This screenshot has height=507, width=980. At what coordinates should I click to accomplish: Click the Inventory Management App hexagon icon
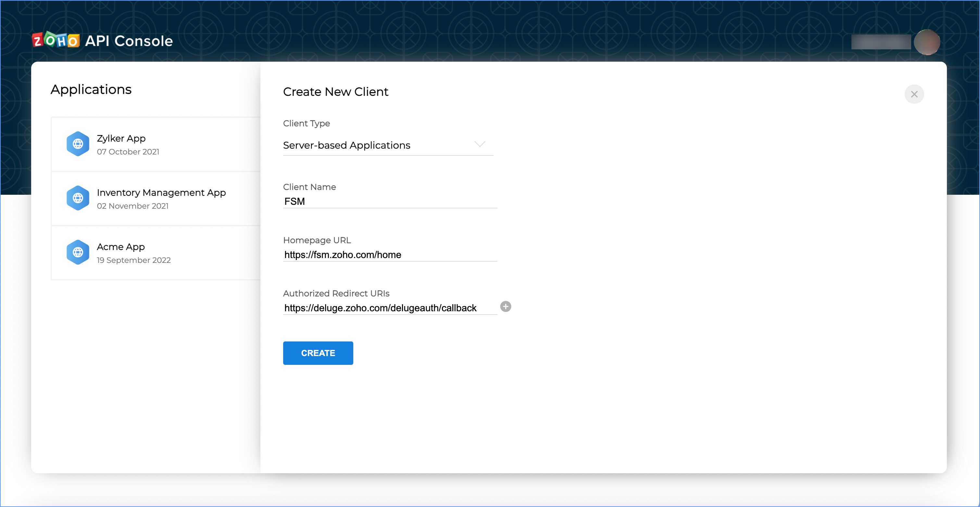click(x=78, y=198)
